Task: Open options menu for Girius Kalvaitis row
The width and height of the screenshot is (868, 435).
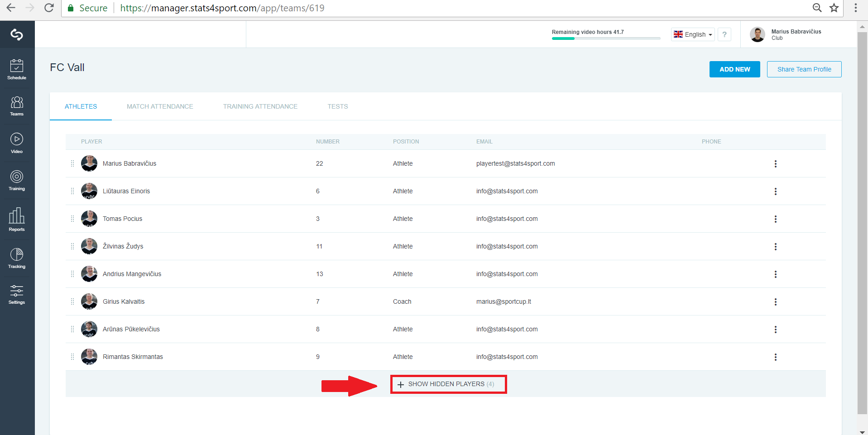Action: 776,302
